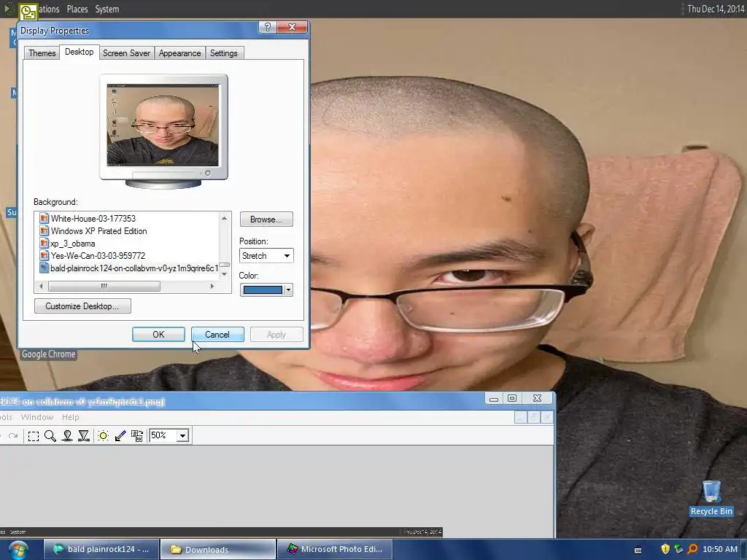Open the Recycle Bin desktop icon
Image resolution: width=747 pixels, height=560 pixels.
711,497
